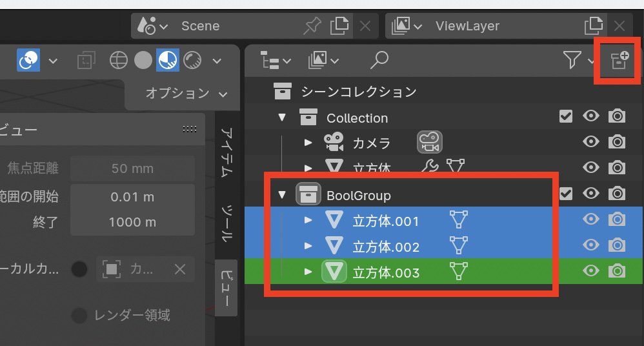This screenshot has height=346, width=644.
Task: Click the new collection icon in outliner
Action: pos(619,61)
